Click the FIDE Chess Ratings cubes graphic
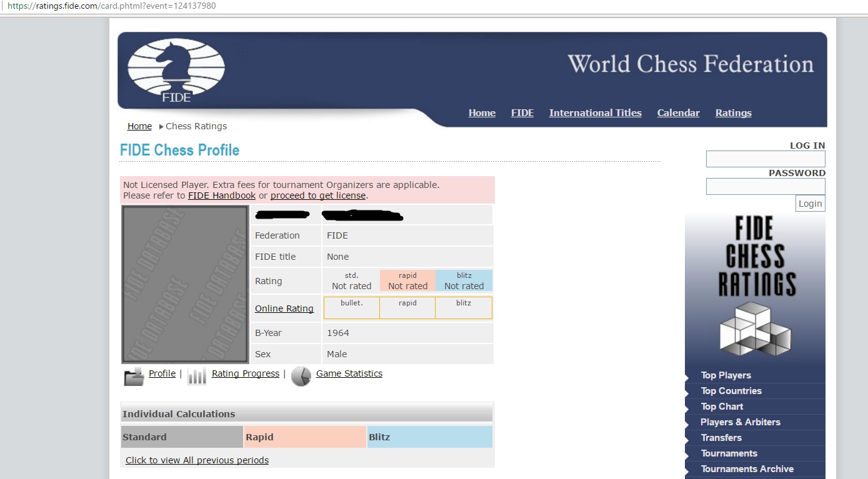Screen dimensions: 868x479 coord(755,328)
